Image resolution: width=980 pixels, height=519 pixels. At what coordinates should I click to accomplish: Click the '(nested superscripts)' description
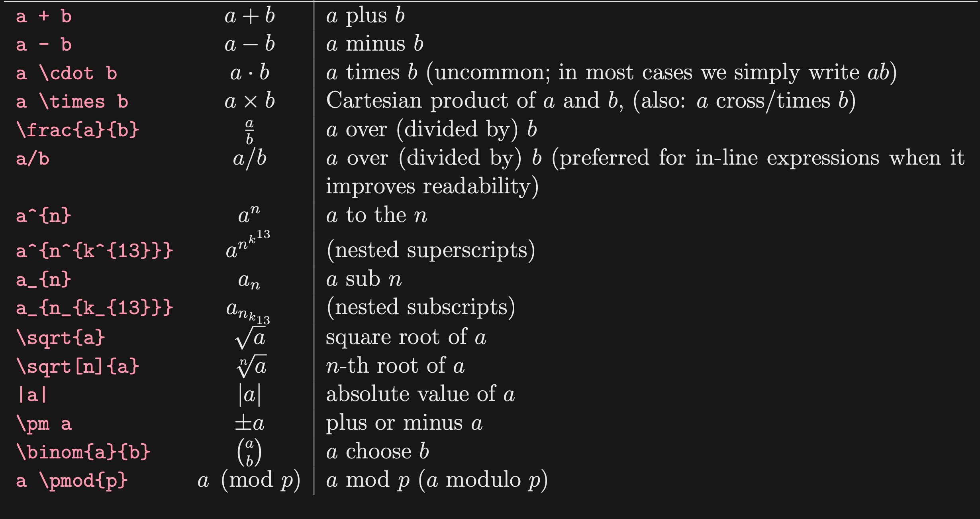[431, 250]
